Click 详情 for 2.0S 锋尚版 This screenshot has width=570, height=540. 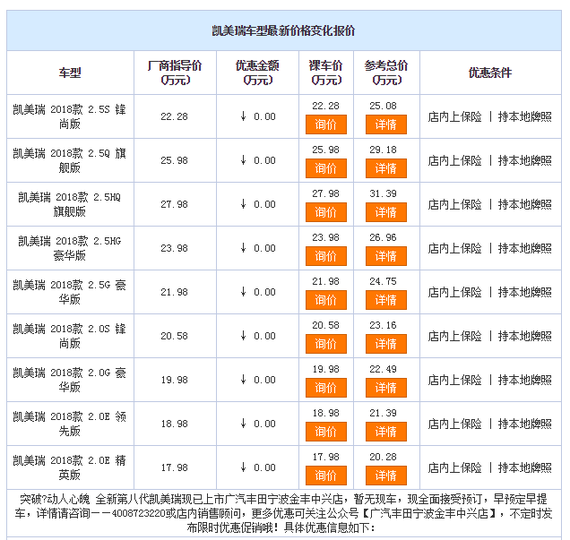click(x=386, y=344)
